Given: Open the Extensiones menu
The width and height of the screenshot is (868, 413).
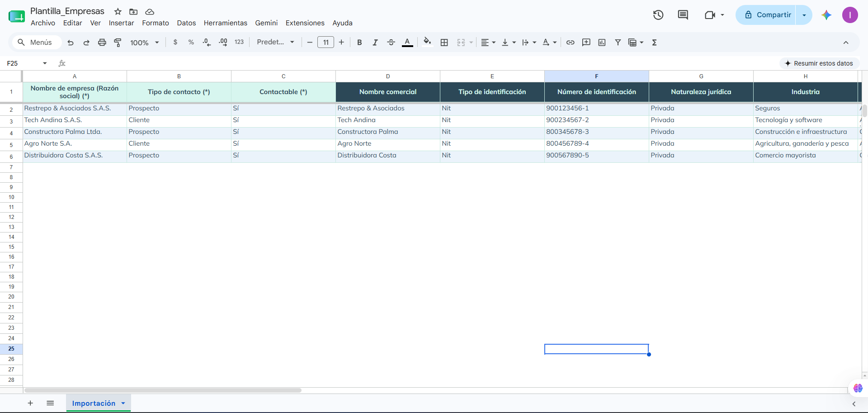Looking at the screenshot, I should point(305,23).
